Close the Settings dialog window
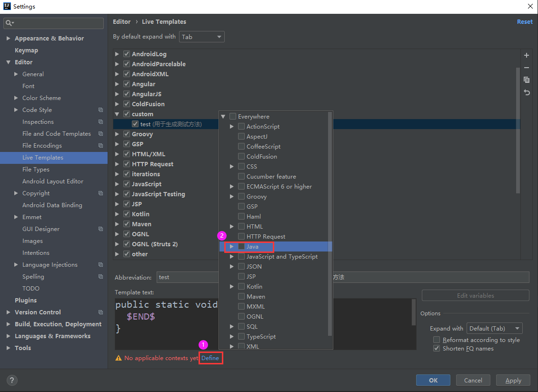The width and height of the screenshot is (538, 392). 530,6
